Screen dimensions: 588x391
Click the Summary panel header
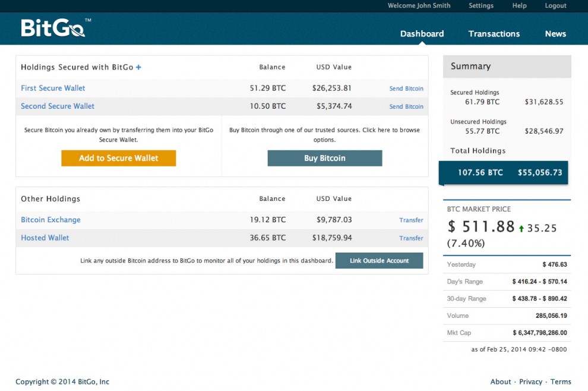(507, 67)
